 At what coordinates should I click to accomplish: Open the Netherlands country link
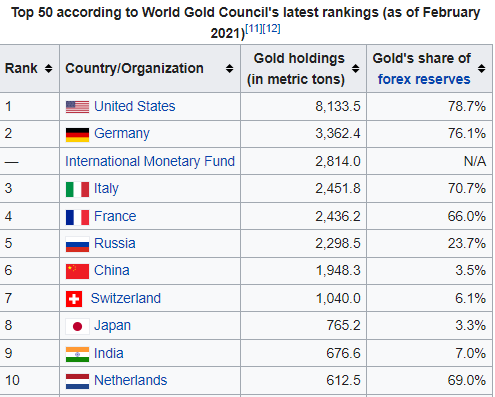coord(130,380)
